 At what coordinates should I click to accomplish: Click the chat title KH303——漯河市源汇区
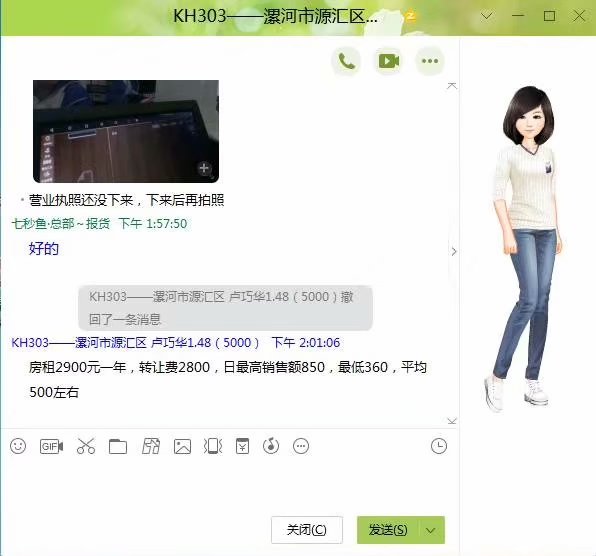[x=275, y=16]
